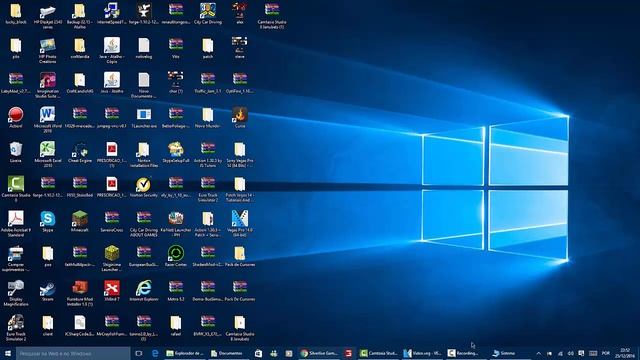Viewport: 640px width, 360px height.
Task: Open the Pack de Cursores folder
Action: click(x=240, y=253)
